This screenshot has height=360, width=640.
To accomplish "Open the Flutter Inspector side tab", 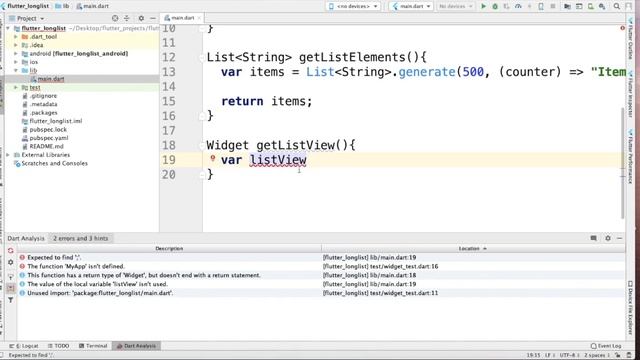I will click(630, 95).
